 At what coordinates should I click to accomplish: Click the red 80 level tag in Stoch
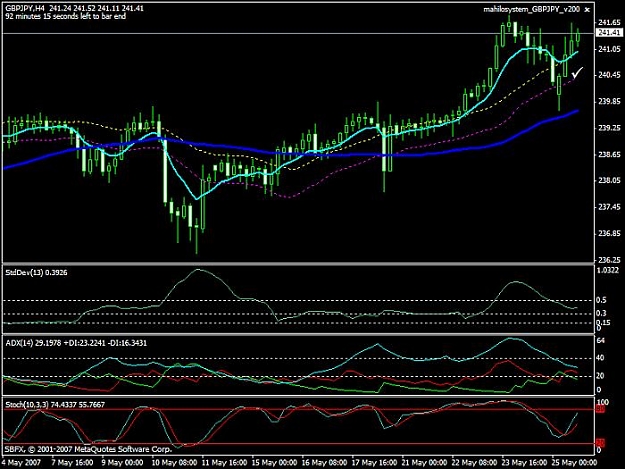point(600,409)
